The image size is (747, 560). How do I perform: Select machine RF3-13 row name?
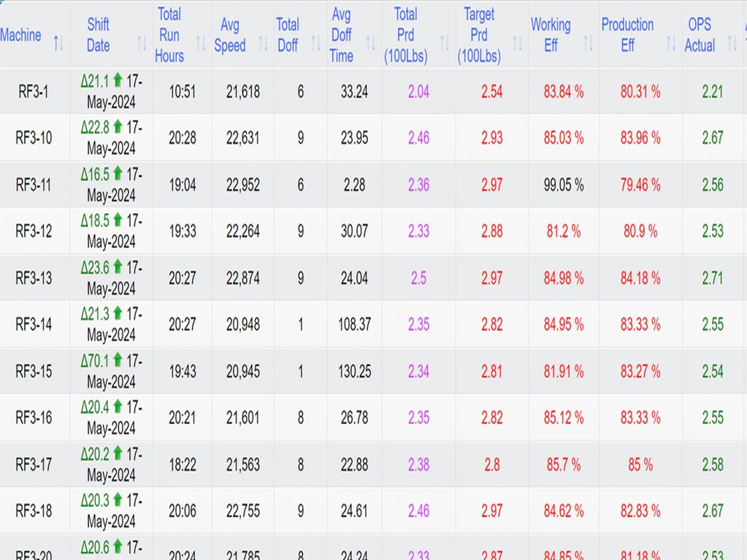coord(34,278)
